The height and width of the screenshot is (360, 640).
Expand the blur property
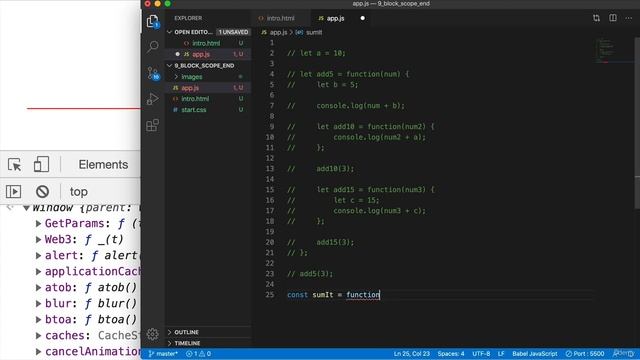coord(38,304)
